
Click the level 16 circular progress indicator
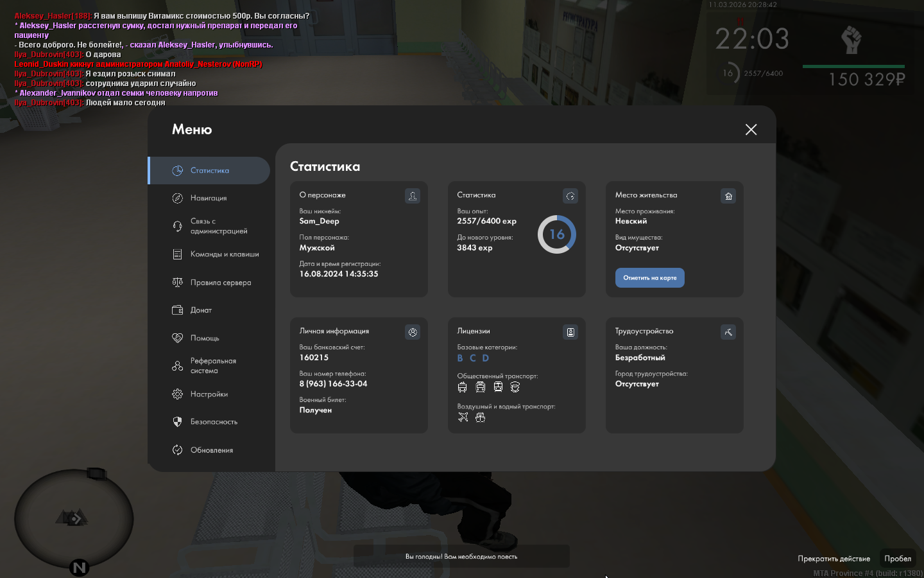pyautogui.click(x=556, y=234)
